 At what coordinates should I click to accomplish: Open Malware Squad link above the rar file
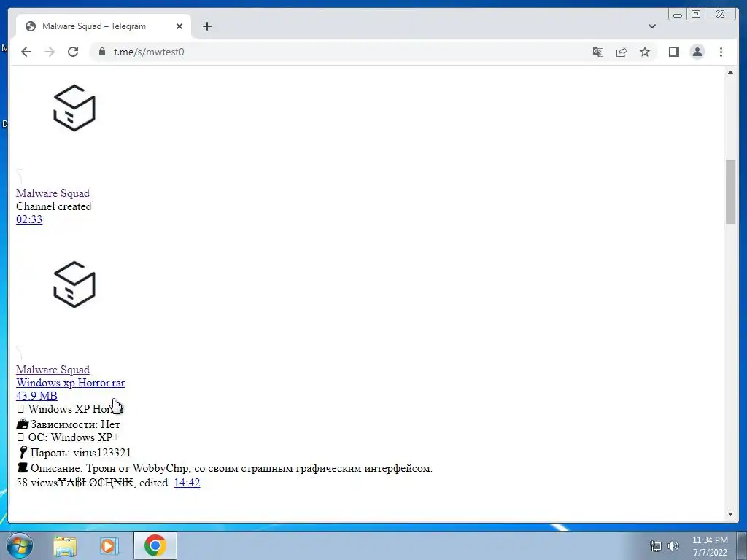tap(53, 370)
